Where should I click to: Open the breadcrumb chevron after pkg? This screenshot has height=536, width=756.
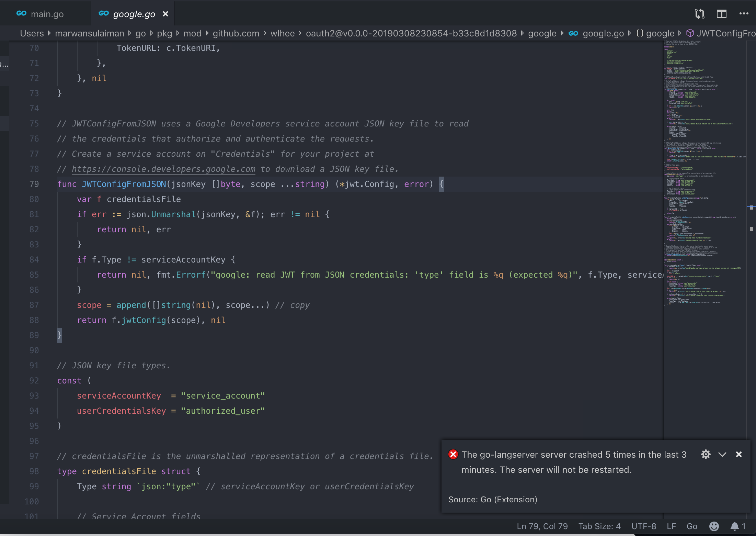[177, 33]
